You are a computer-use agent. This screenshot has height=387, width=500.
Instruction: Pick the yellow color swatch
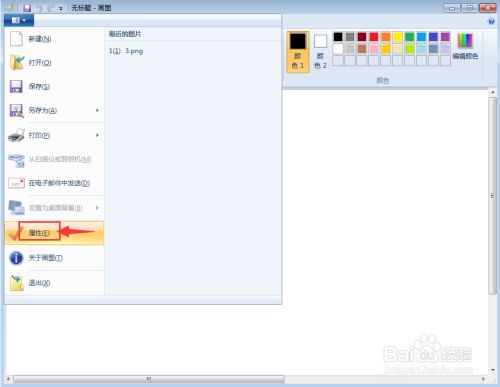click(x=398, y=37)
